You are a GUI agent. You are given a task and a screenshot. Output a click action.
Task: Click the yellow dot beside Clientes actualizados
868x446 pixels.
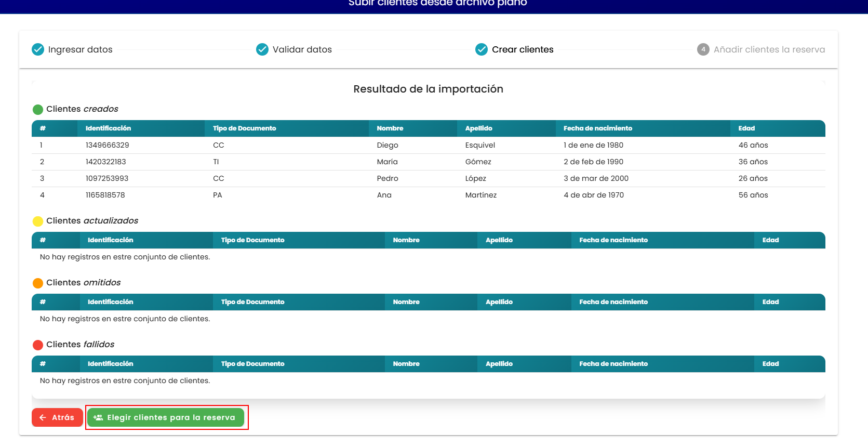coord(38,221)
